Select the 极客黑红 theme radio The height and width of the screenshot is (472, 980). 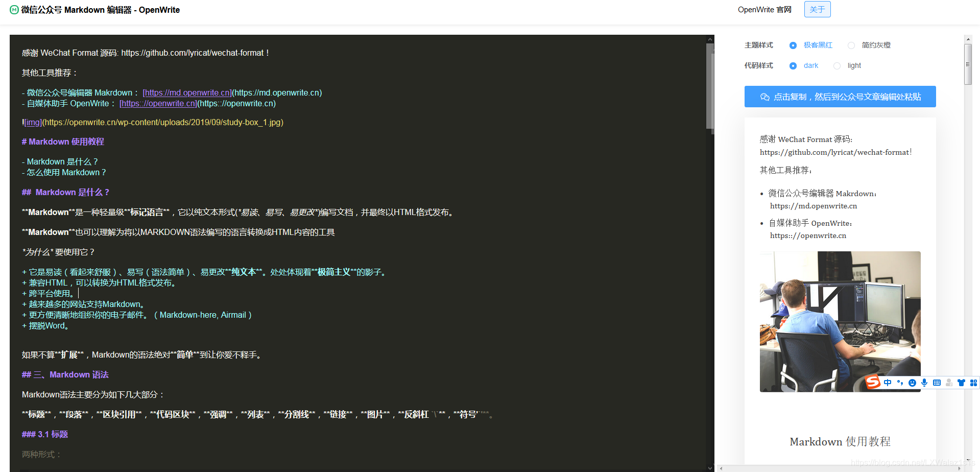click(793, 45)
